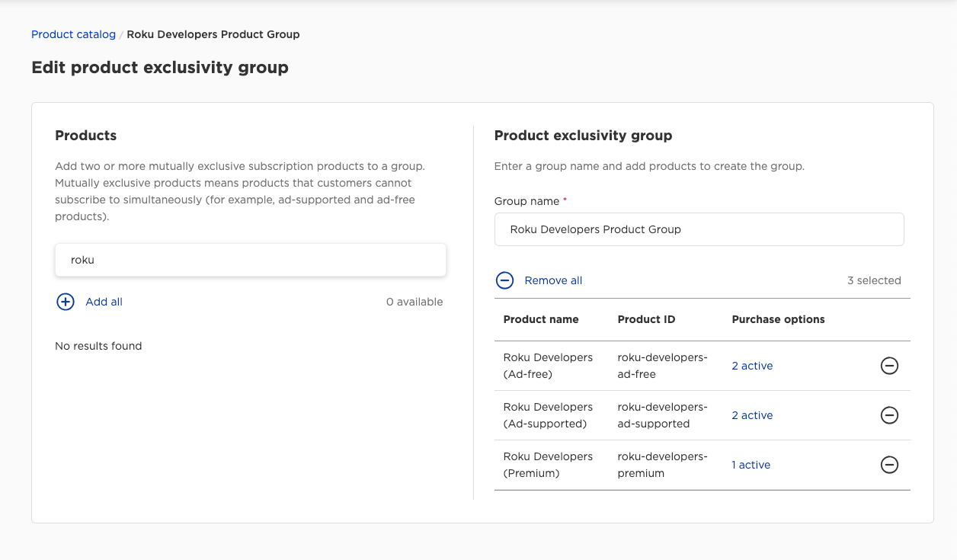Click the minus circle icon beside Remove all
This screenshot has height=560, width=957.
504,280
